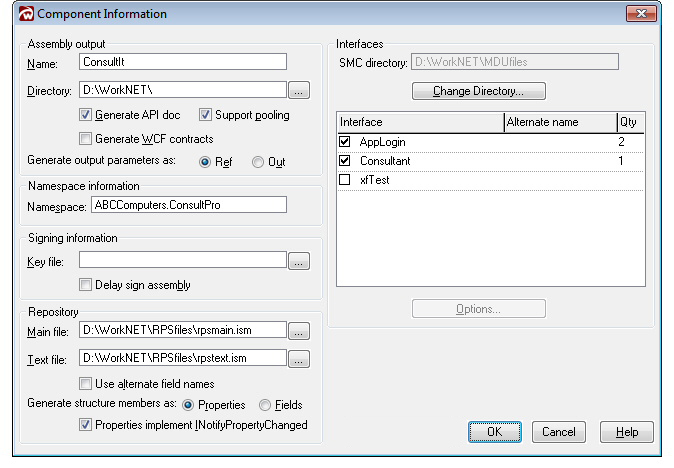Check the xfTest interface checkbox

pos(345,179)
